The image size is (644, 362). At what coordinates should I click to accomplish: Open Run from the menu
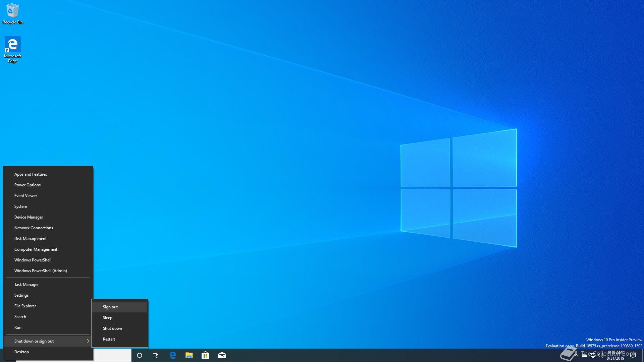(48, 327)
